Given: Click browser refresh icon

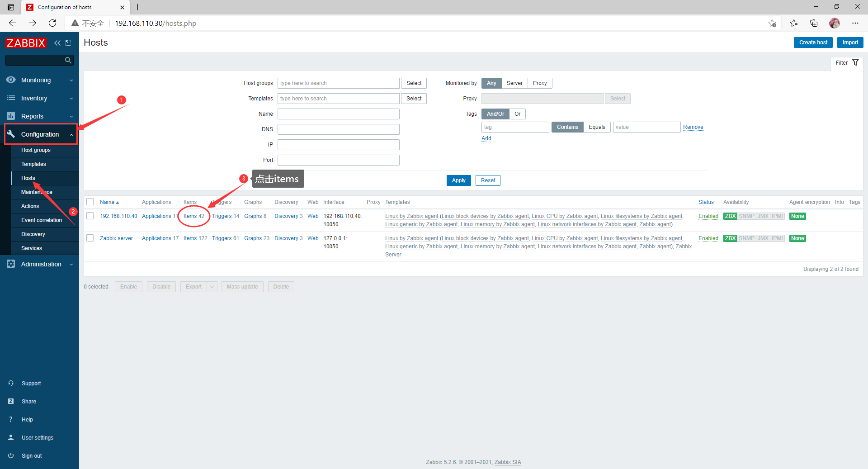Looking at the screenshot, I should (52, 23).
